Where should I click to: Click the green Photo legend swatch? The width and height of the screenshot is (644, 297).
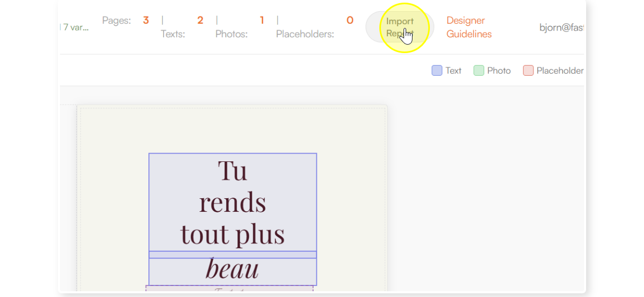(478, 70)
